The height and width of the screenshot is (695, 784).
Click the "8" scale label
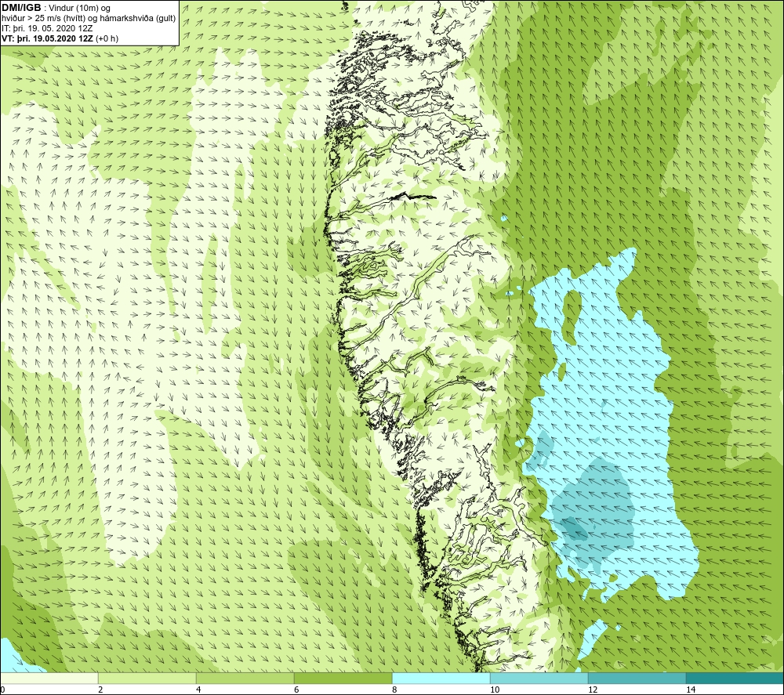[x=394, y=690]
